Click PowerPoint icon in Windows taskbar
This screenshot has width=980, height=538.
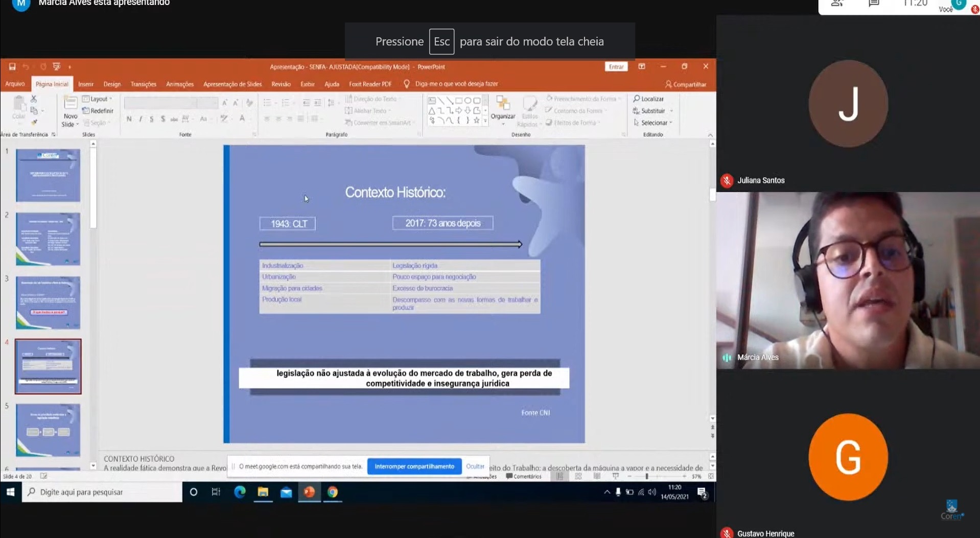coord(309,492)
